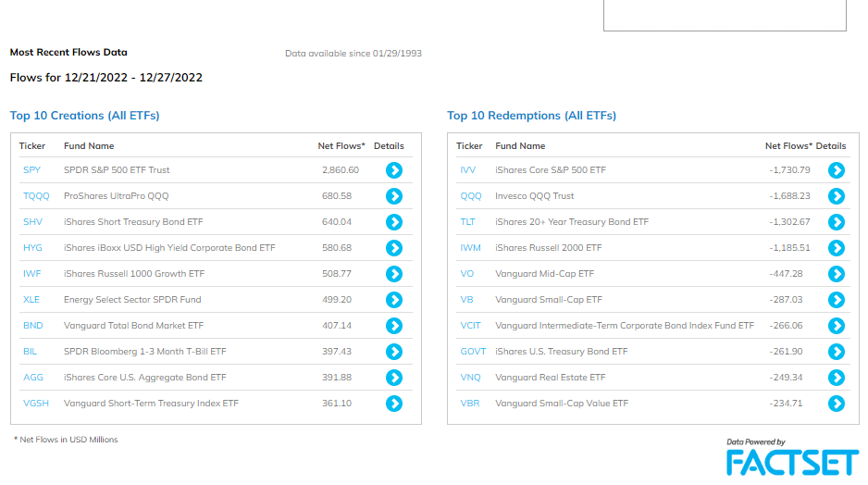Click the FactSet logo

point(792,462)
